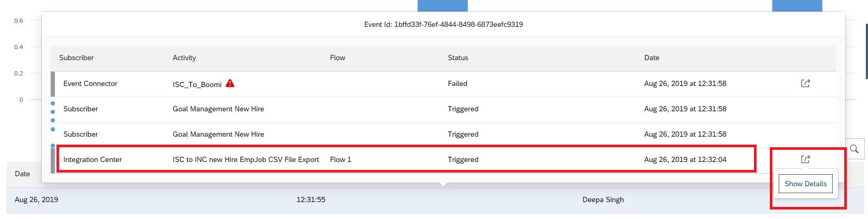Select second Goal Management New Hire subscriber row
868x219 pixels.
444,135
